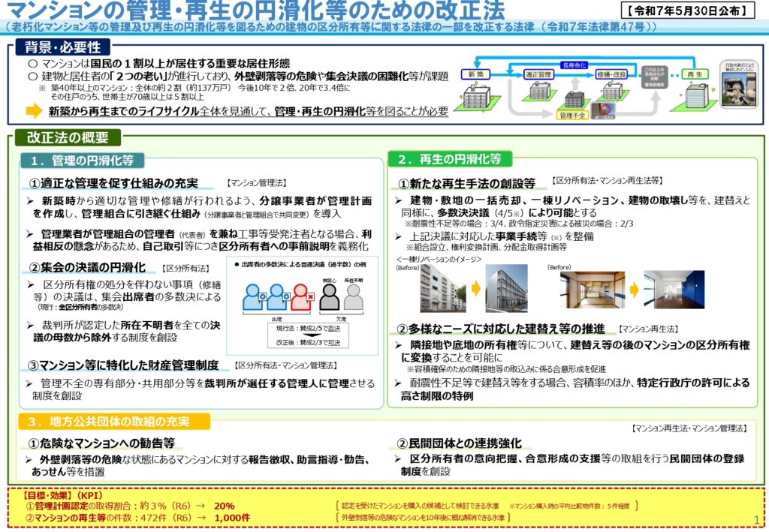Select the 2．再生の円滑化等 section header
The width and height of the screenshot is (769, 532).
coord(451,160)
